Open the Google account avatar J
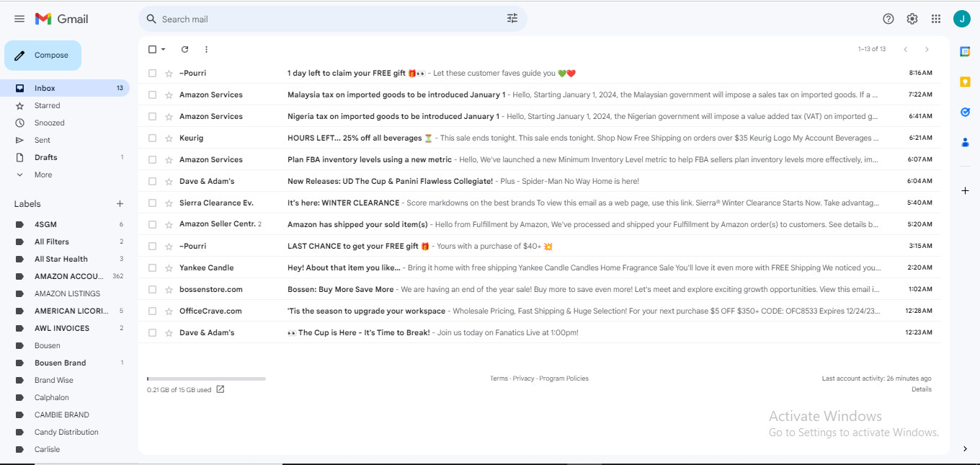The height and width of the screenshot is (465, 980). [961, 19]
